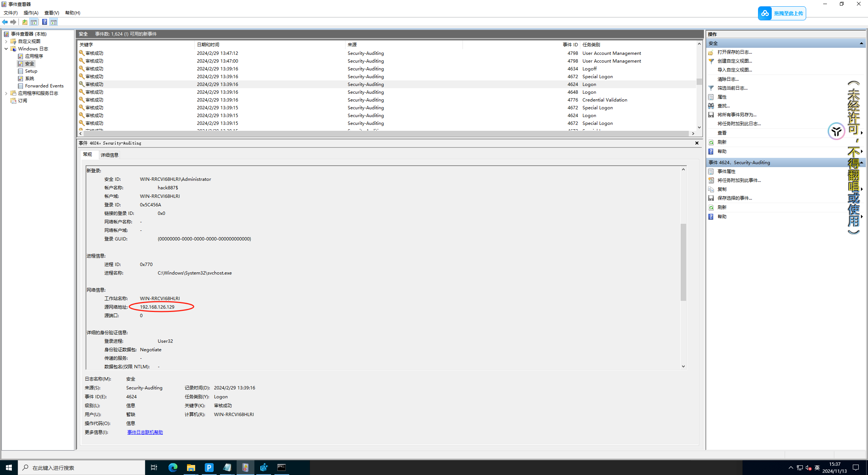Viewport: 868px width, 475px height.
Task: Expand the 复制 submenu arrow
Action: point(862,189)
